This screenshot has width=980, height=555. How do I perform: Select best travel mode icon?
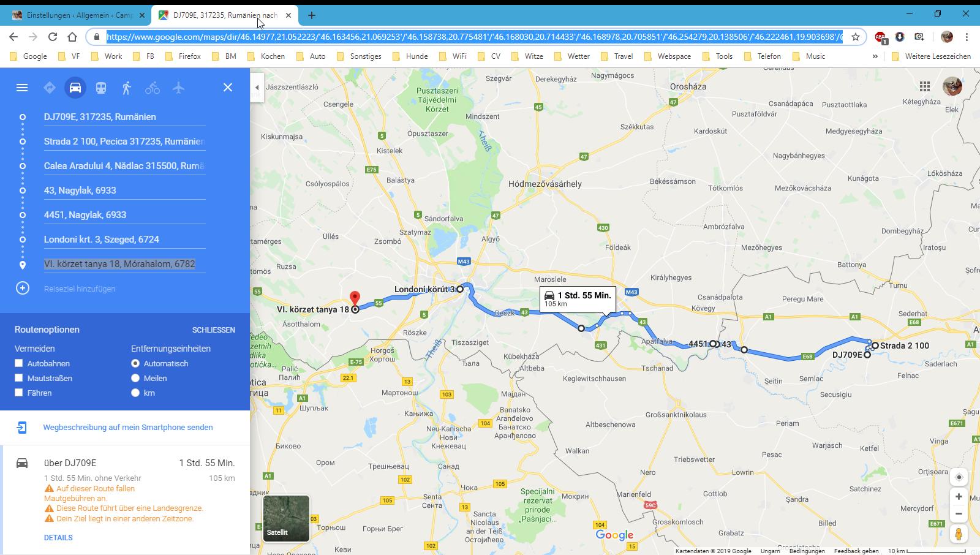(50, 88)
